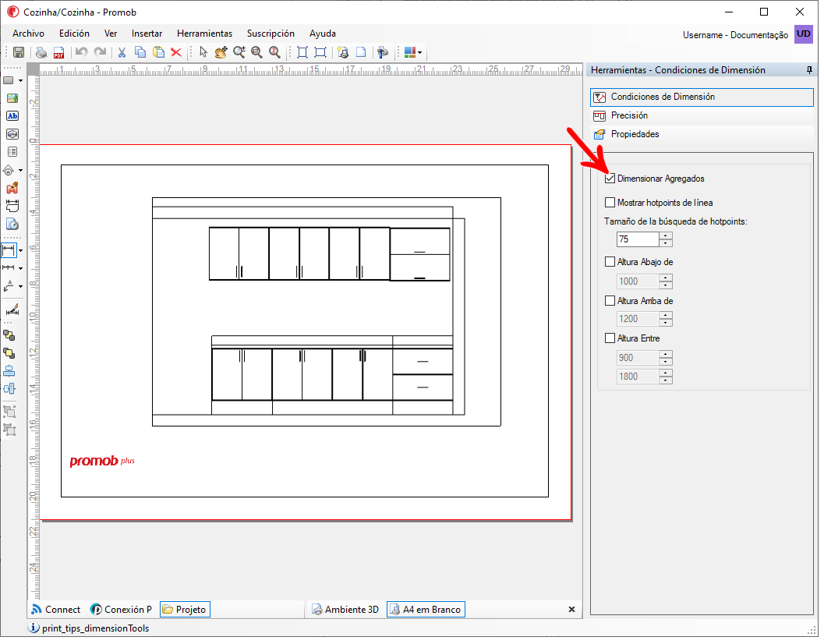Expand the linear dimension tool dropdown arrow
Image resolution: width=824 pixels, height=644 pixels.
(20, 251)
